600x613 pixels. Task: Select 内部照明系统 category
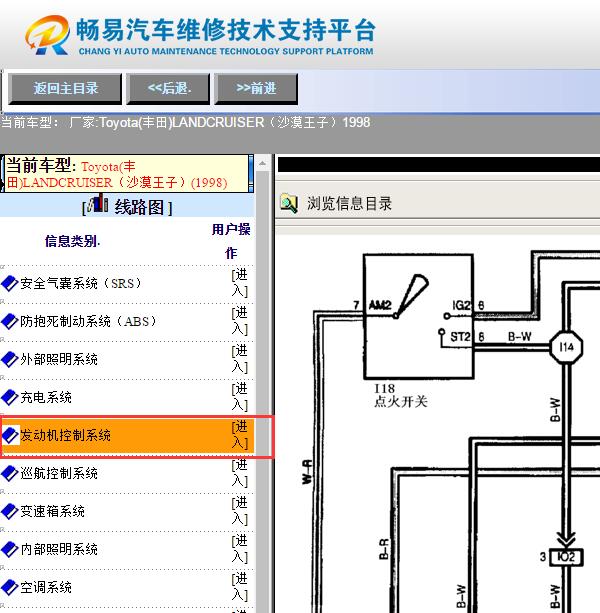coord(59,549)
